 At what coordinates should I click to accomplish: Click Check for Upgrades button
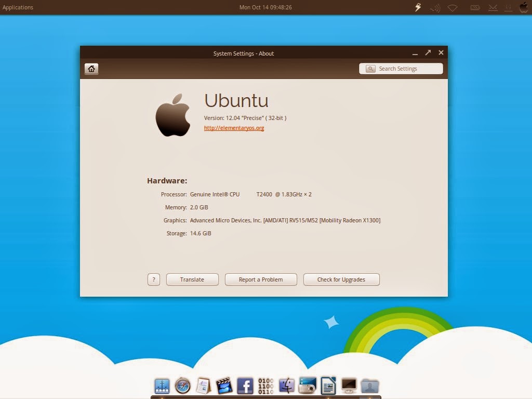pyautogui.click(x=341, y=280)
